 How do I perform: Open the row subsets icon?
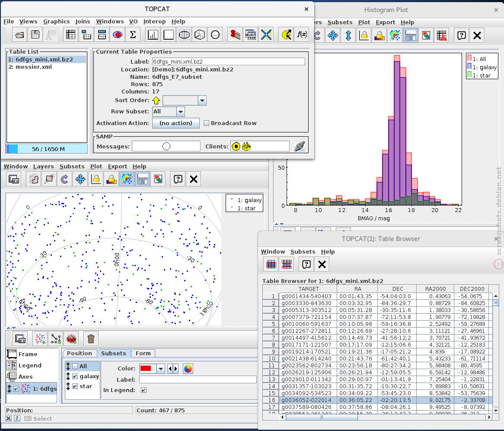pyautogui.click(x=118, y=35)
